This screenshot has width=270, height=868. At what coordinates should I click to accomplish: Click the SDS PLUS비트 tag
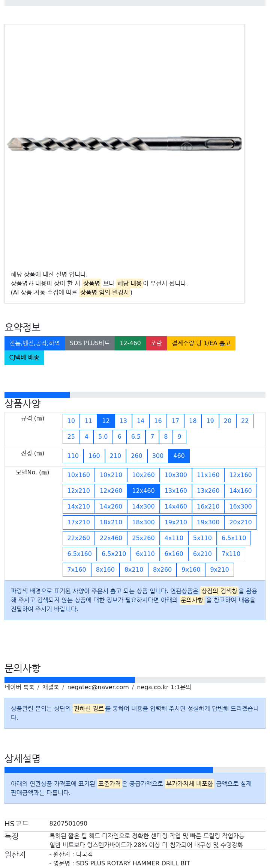(90, 343)
